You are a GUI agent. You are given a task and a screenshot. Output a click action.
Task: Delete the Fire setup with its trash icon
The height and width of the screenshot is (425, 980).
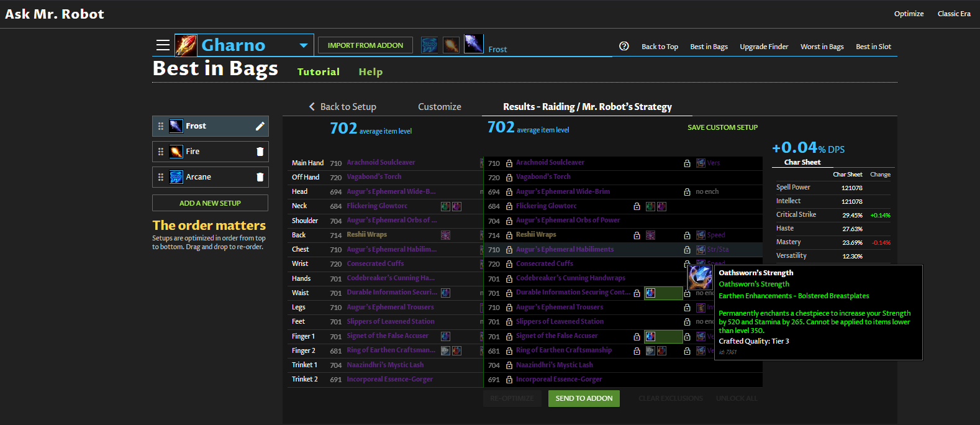(260, 152)
